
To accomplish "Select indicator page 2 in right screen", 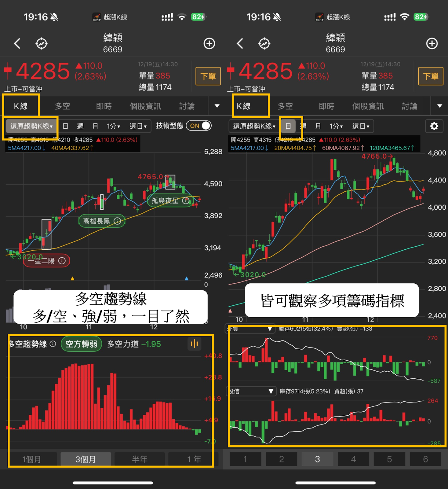I will coord(281,459).
